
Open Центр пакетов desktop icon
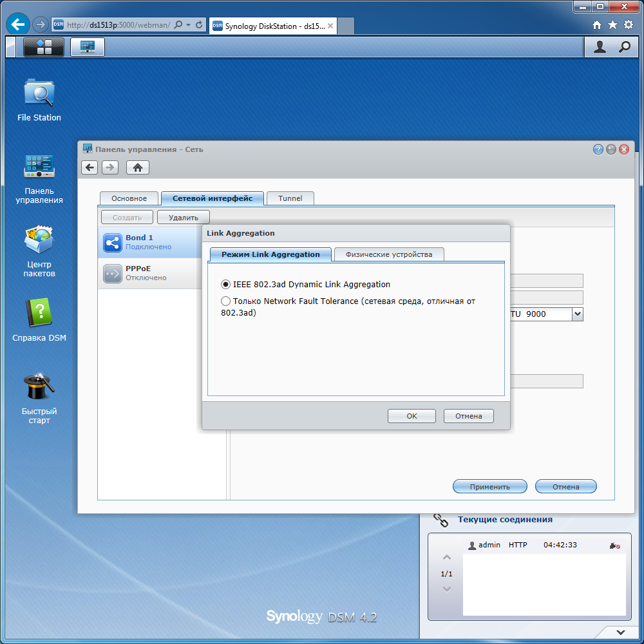tap(39, 251)
